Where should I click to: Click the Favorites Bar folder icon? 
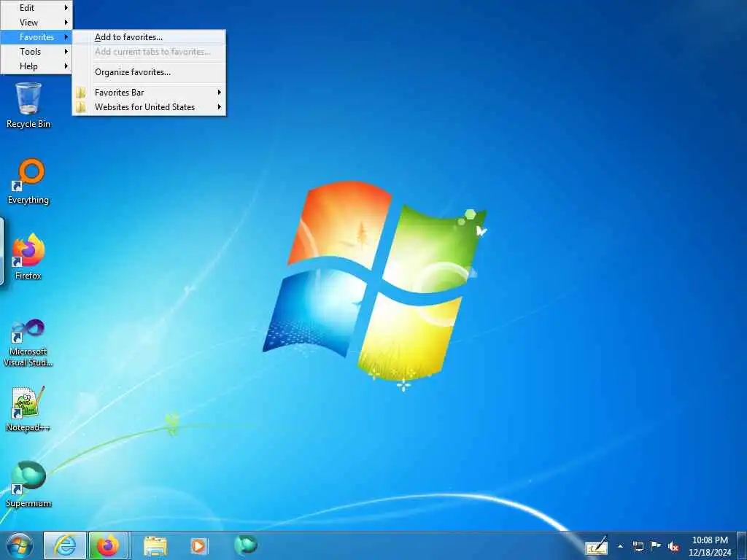click(x=81, y=93)
